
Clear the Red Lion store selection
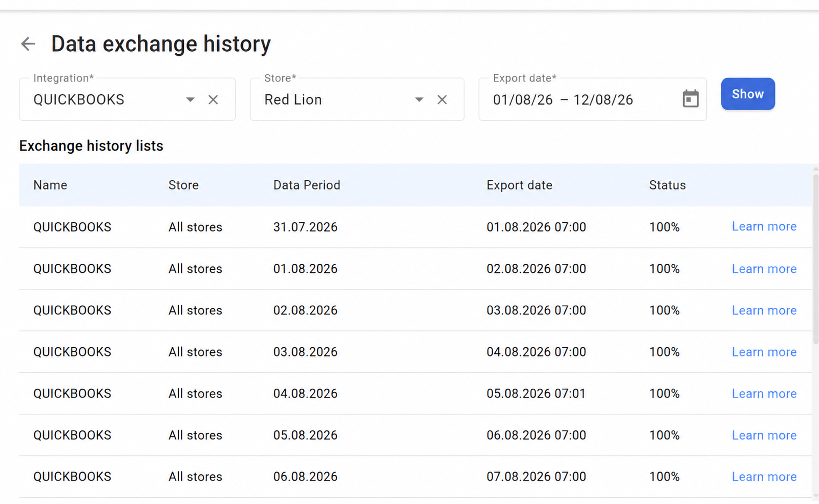click(x=442, y=100)
